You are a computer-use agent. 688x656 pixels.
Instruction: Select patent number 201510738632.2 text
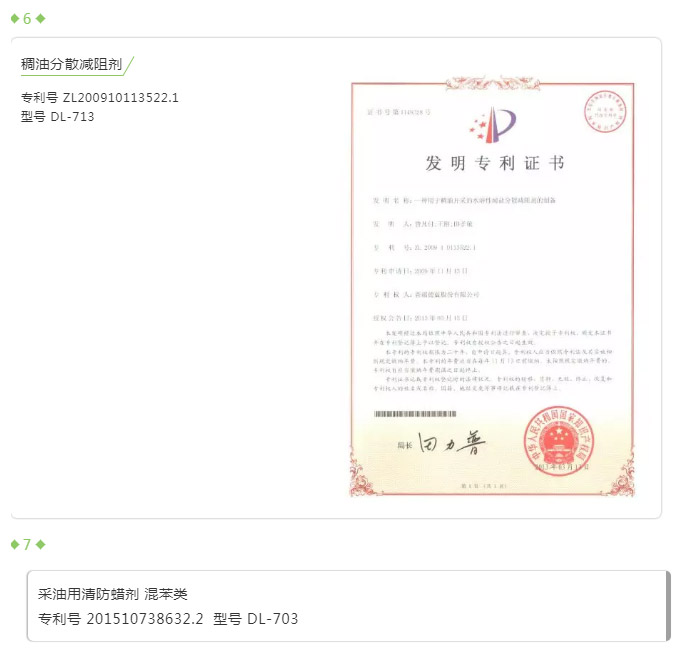click(145, 619)
